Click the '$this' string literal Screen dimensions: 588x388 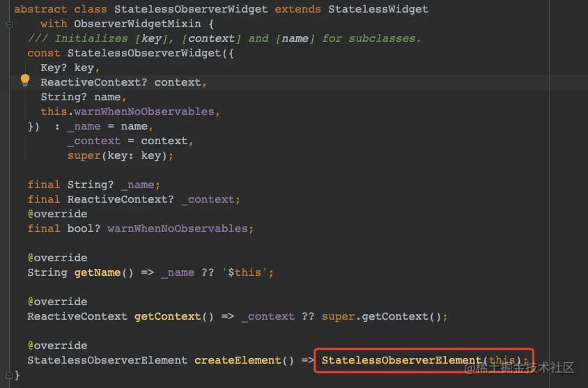tap(245, 272)
